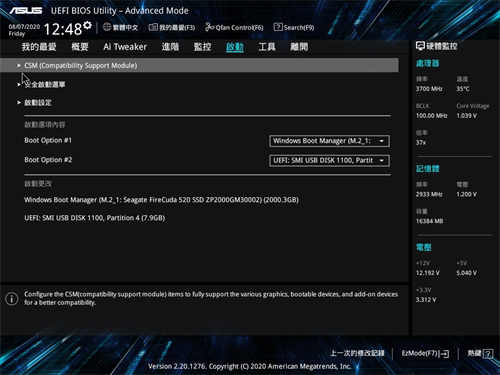
Task: Open the Ai Tweaker tab
Action: click(125, 47)
